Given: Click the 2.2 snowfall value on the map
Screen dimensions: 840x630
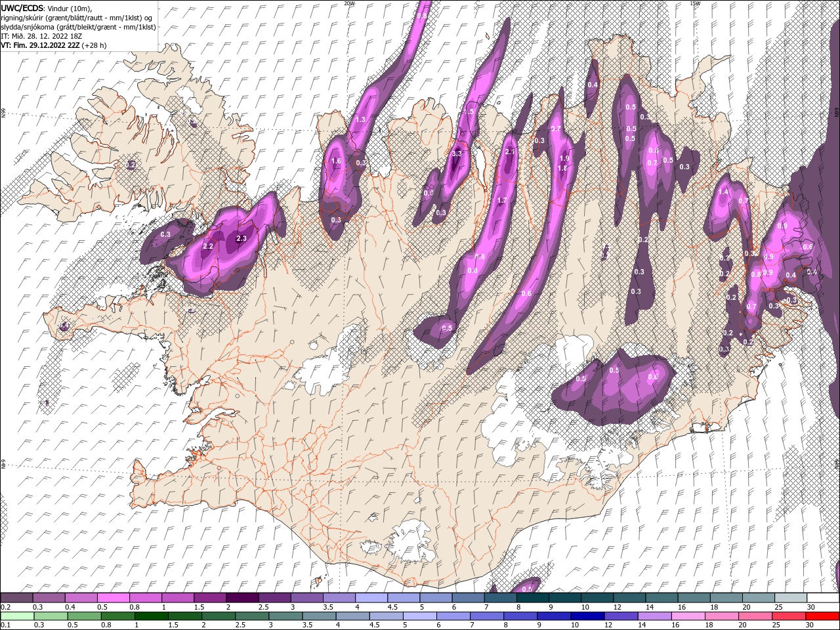Looking at the screenshot, I should (x=208, y=246).
